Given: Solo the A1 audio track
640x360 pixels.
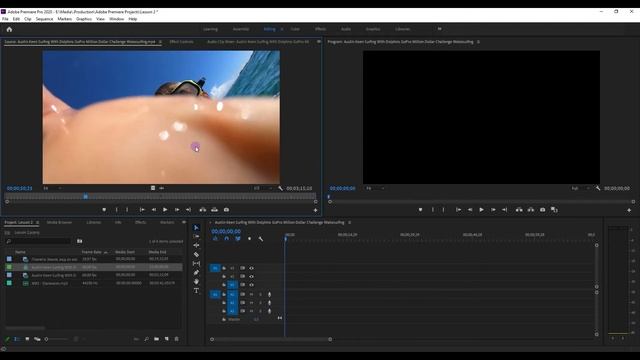Looking at the screenshot, I should click(260, 294).
